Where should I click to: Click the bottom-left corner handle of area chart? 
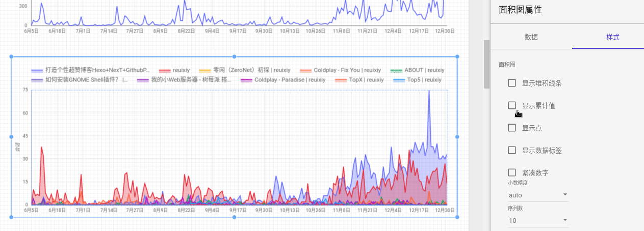(12, 217)
